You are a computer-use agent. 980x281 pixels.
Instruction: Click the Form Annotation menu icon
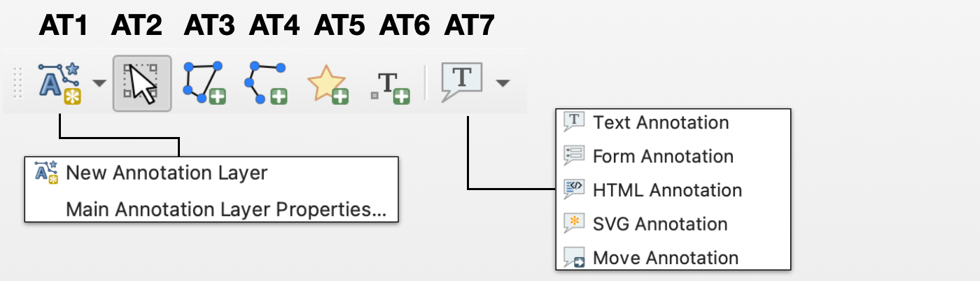point(574,156)
